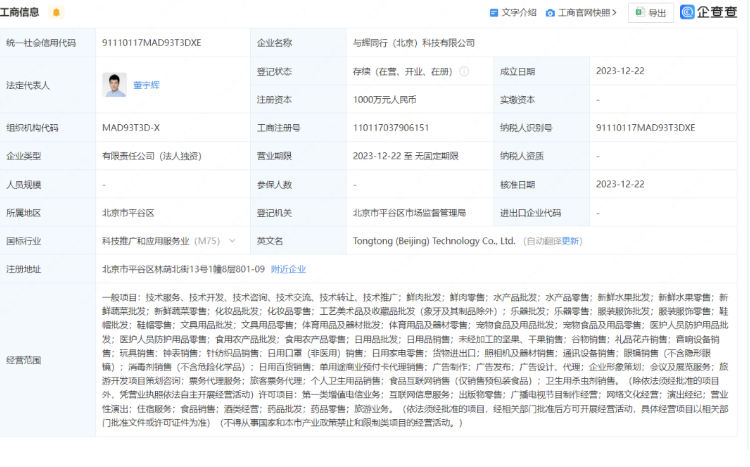Click the 附近企业 nearby companies link
Image resolution: width=750 pixels, height=467 pixels.
click(x=288, y=269)
